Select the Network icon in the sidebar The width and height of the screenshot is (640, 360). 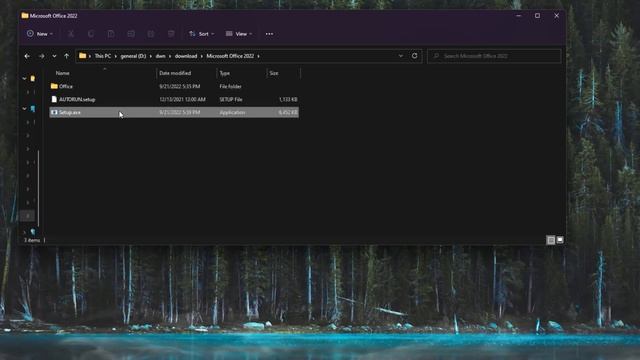(33, 232)
